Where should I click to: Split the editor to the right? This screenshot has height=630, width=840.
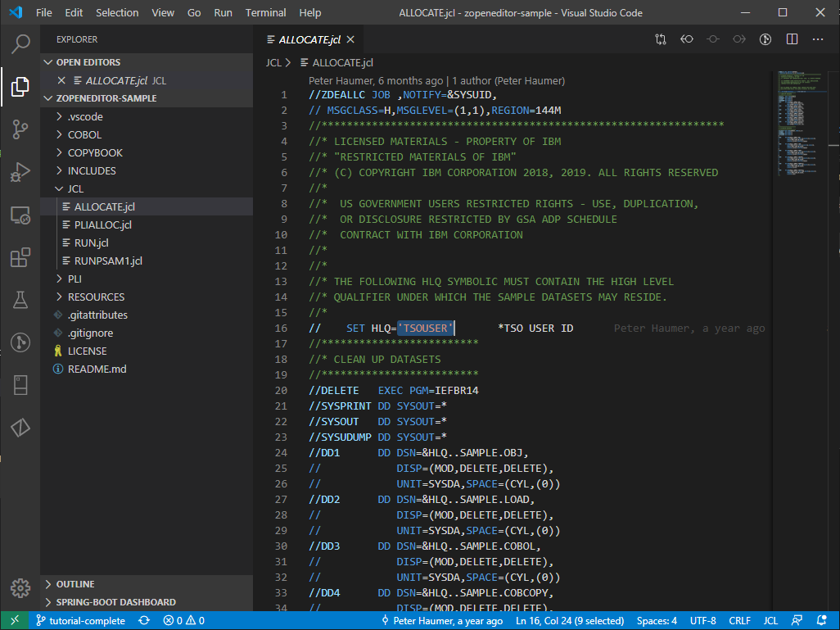click(792, 39)
